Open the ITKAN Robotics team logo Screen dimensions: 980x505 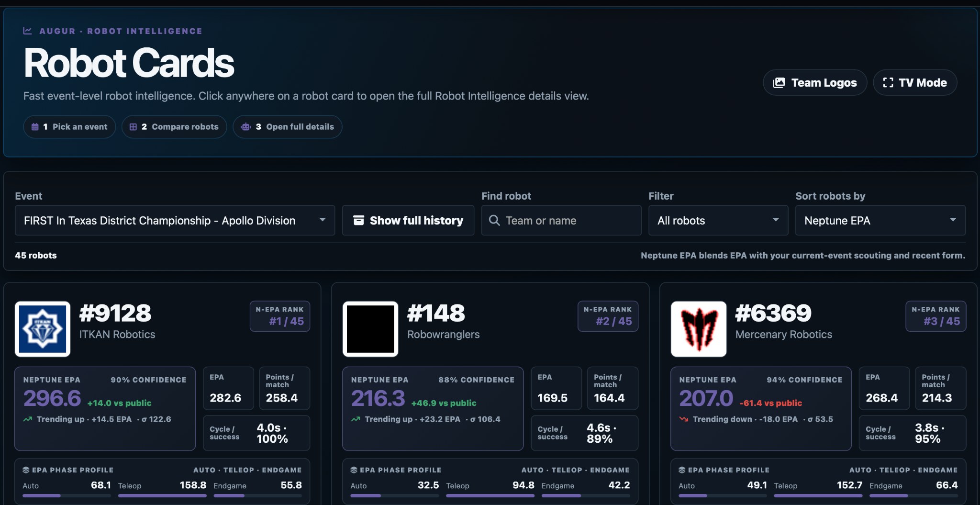pos(43,329)
